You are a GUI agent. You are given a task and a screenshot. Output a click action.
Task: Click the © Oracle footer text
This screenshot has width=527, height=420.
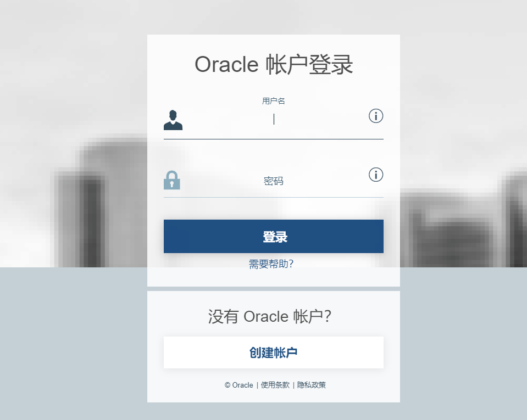pos(238,385)
